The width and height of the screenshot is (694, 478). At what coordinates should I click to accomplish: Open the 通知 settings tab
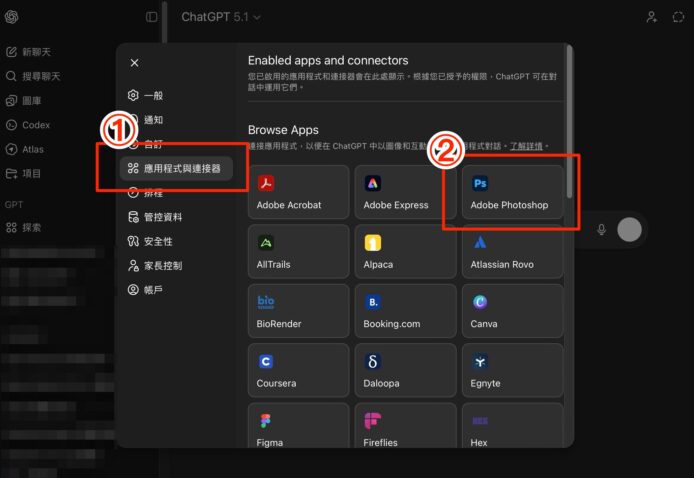click(152, 119)
